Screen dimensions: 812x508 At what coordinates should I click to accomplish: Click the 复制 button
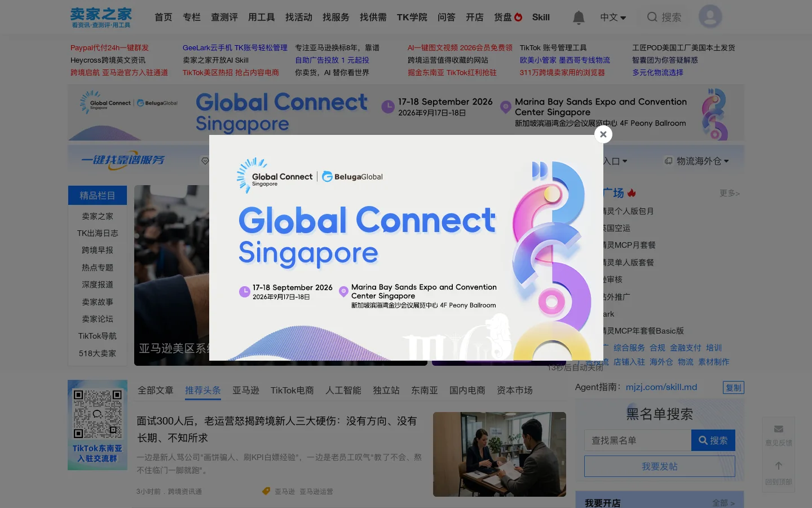734,388
